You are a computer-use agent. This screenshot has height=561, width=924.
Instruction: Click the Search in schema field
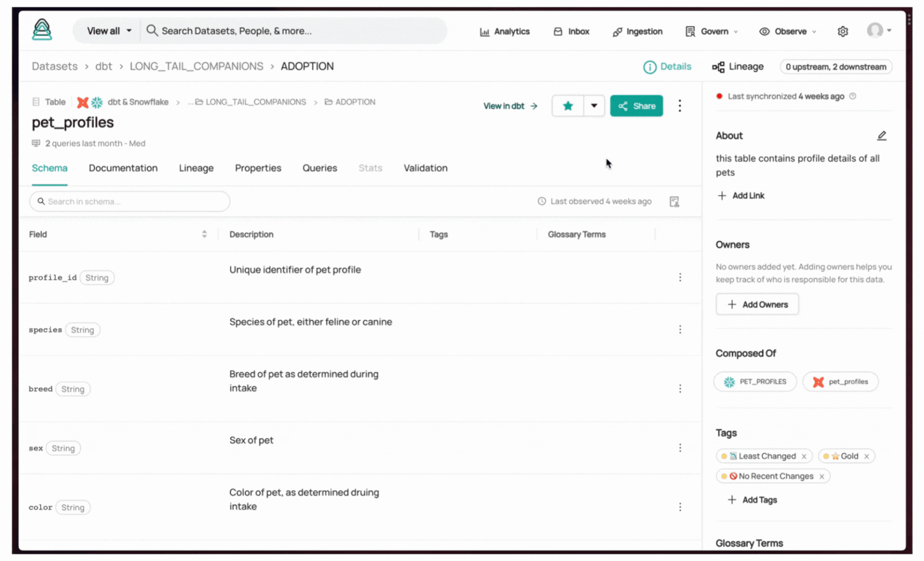[x=129, y=202]
